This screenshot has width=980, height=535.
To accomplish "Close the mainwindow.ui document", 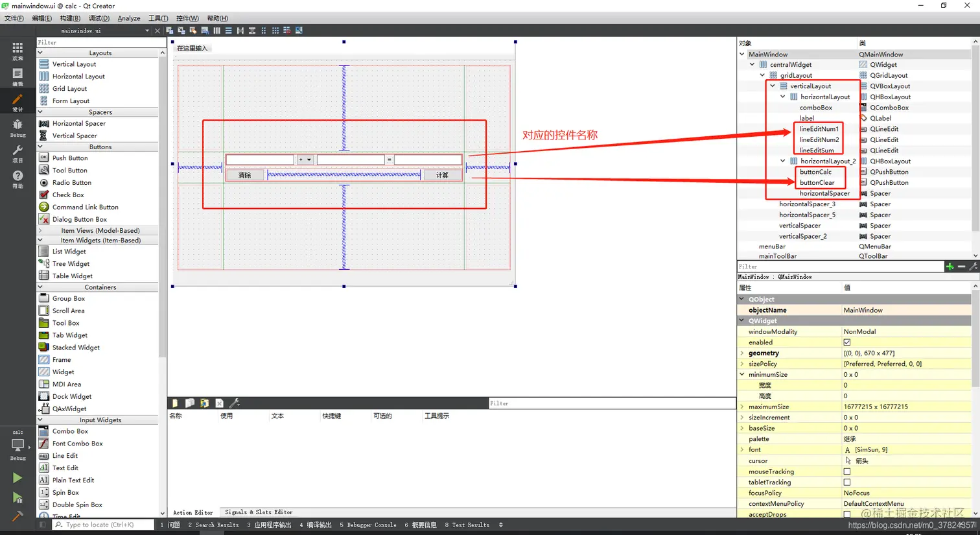I will pyautogui.click(x=157, y=30).
